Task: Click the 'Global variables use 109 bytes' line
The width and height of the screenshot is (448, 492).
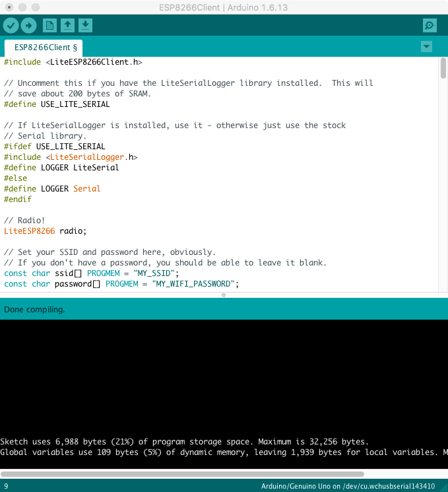Action: (224, 452)
